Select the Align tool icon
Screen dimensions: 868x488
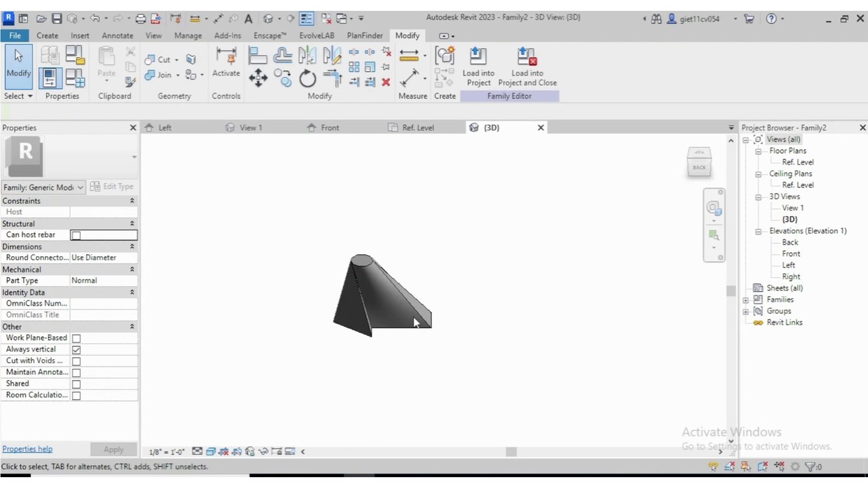pos(258,55)
